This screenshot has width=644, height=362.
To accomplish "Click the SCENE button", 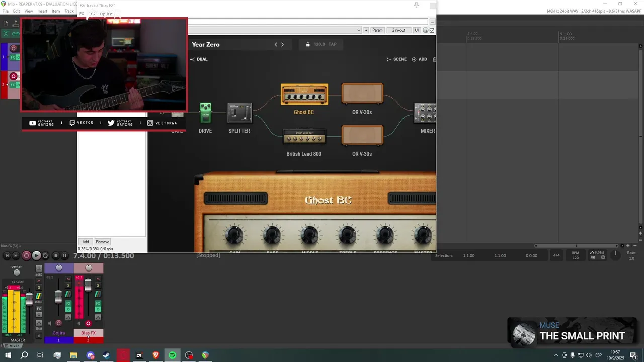I will tap(396, 59).
